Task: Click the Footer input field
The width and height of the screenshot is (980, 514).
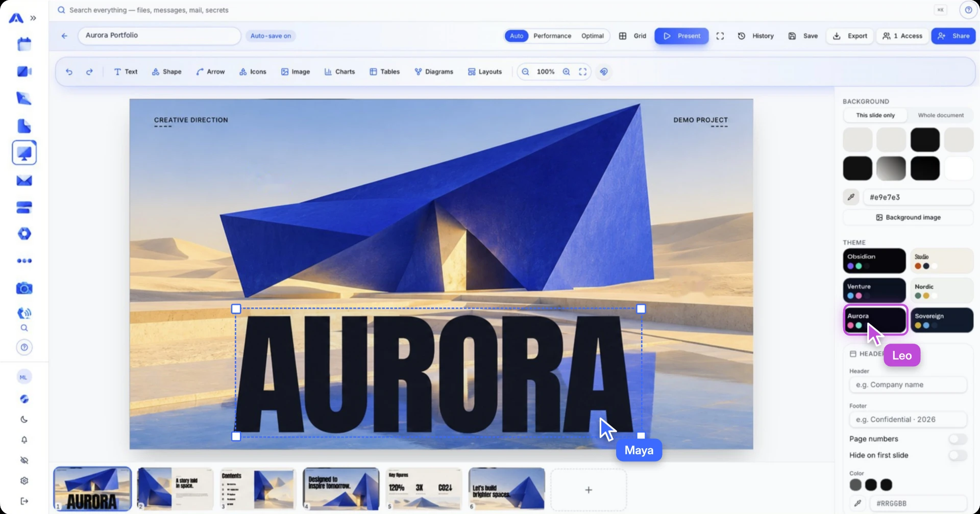Action: click(908, 419)
